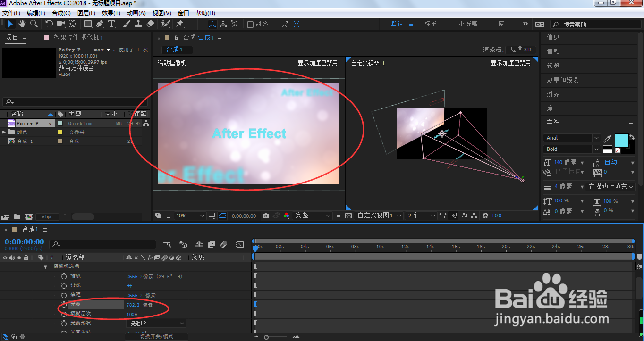The width and height of the screenshot is (644, 341).
Task: Enable Local Axis mode
Action: (x=212, y=24)
